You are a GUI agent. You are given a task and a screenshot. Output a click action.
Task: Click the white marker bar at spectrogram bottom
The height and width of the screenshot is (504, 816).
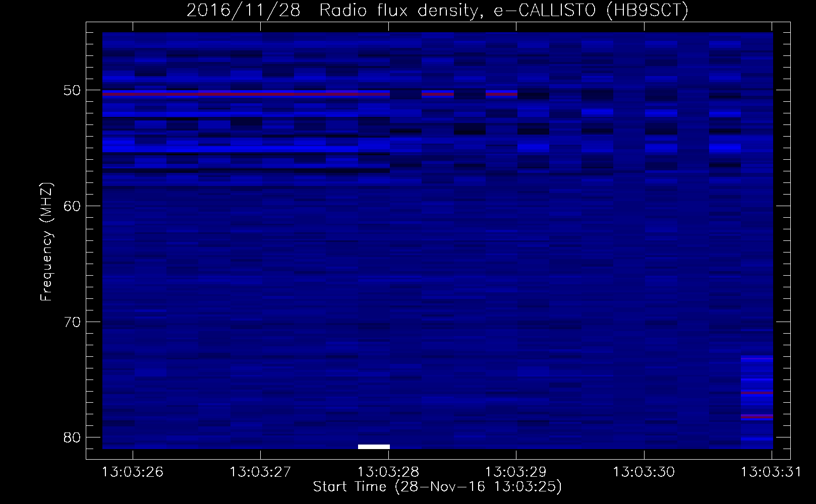[374, 447]
